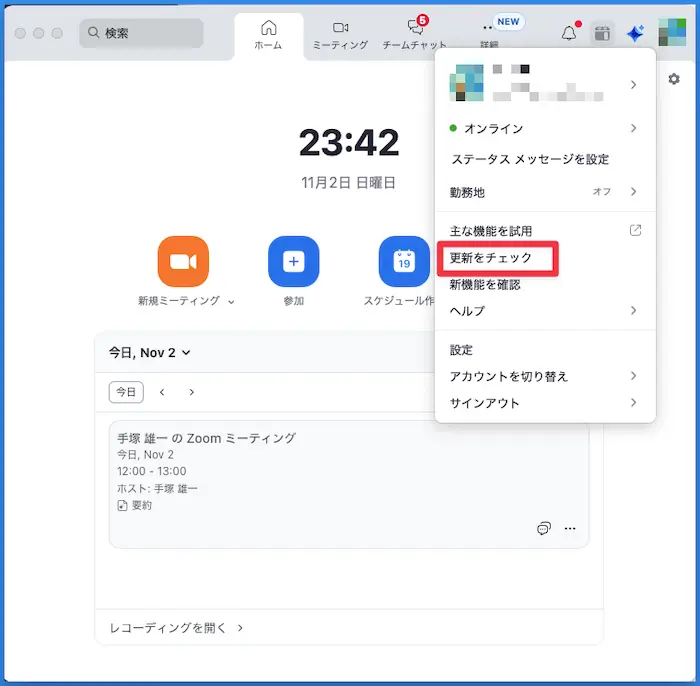Open the calendar schedule icon in top bar

[602, 33]
